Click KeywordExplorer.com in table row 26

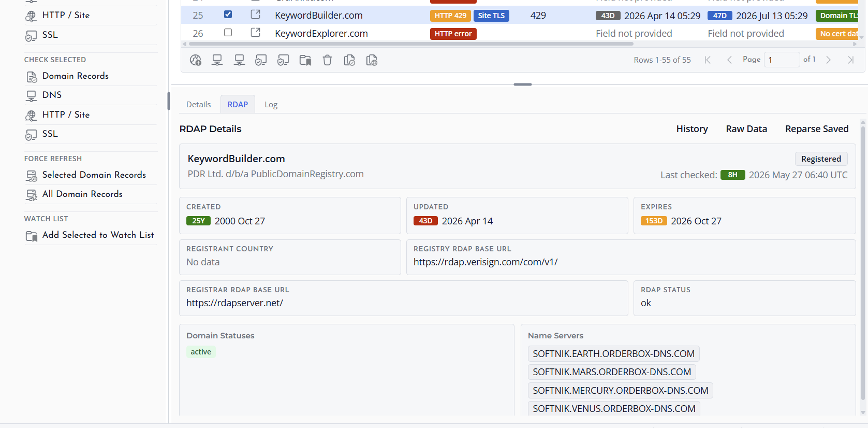click(x=321, y=34)
